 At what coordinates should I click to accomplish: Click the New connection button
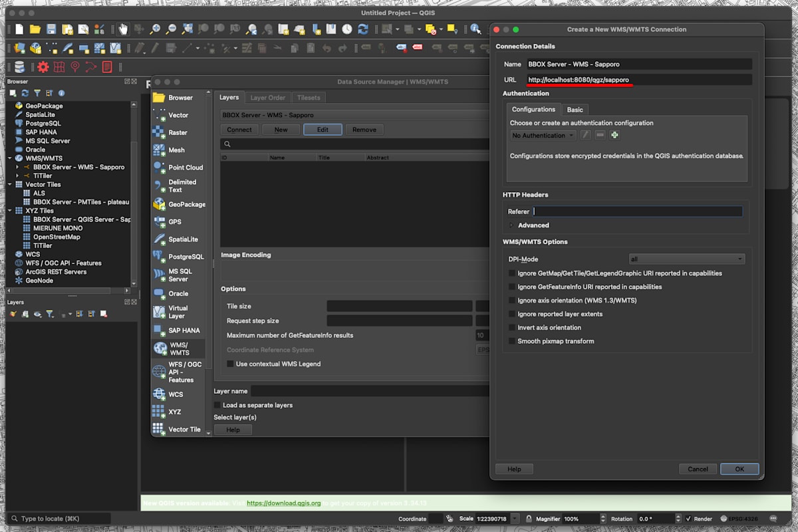(281, 130)
